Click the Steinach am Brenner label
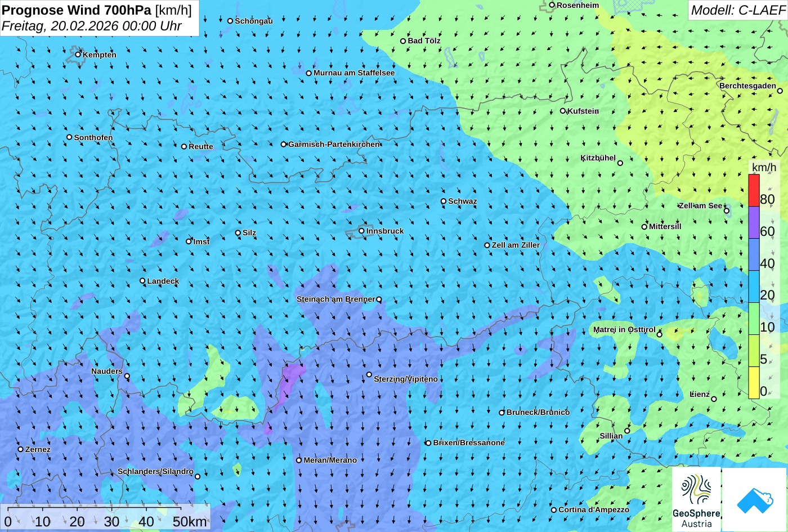 pos(336,299)
